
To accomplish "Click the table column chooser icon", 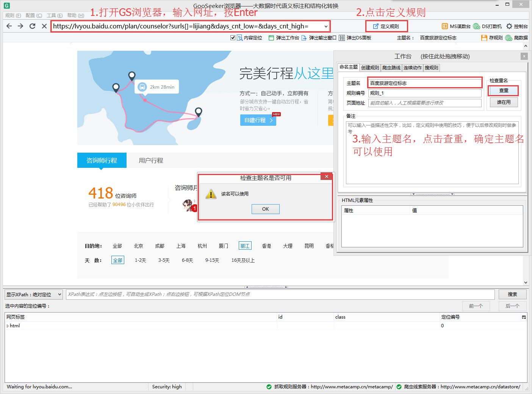I will coord(524,317).
